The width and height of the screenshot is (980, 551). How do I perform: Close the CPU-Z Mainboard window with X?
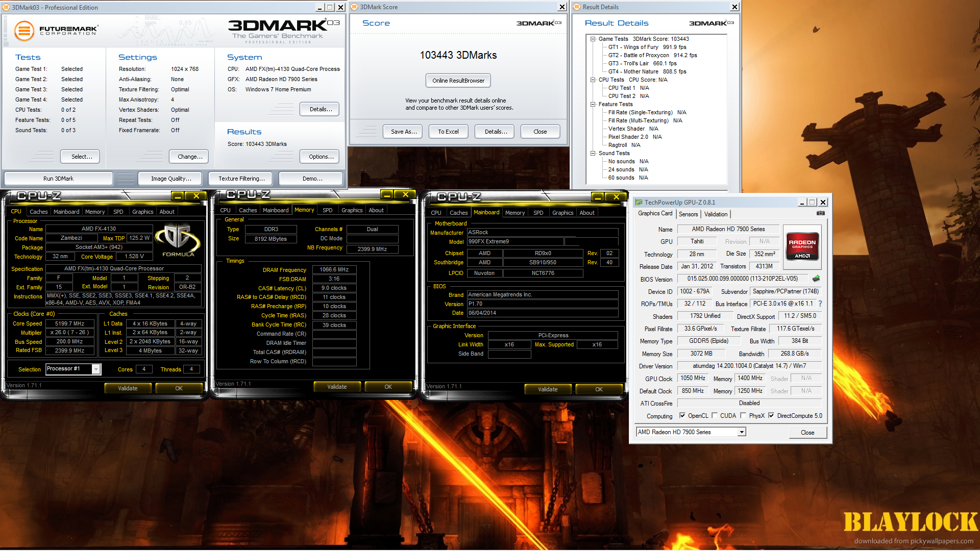click(616, 197)
